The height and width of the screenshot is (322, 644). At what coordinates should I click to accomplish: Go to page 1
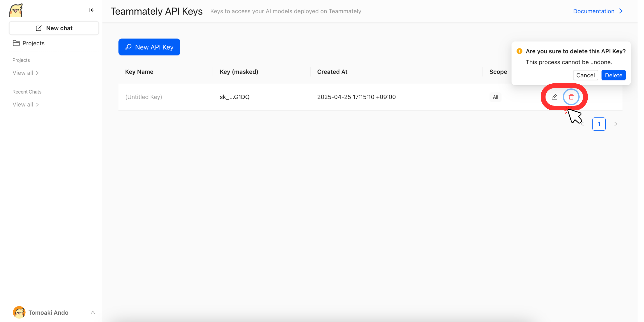(x=599, y=124)
